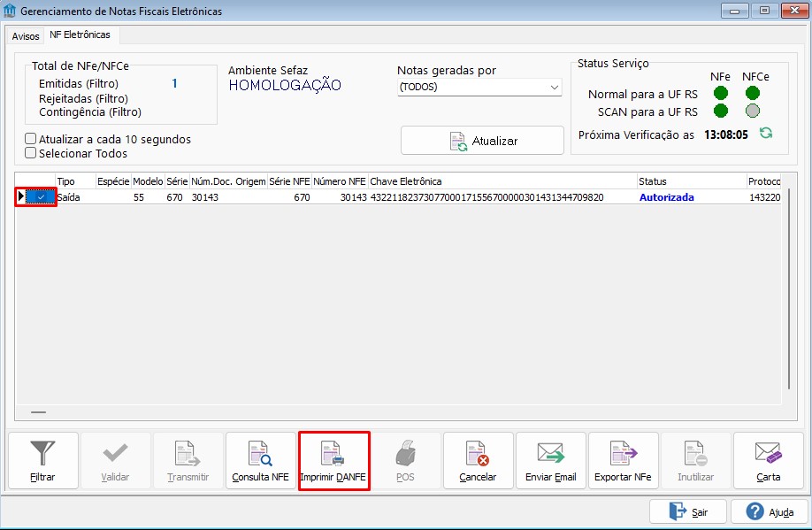The height and width of the screenshot is (530, 812).
Task: Select the row indicator arrow of the grid
Action: pyautogui.click(x=20, y=196)
